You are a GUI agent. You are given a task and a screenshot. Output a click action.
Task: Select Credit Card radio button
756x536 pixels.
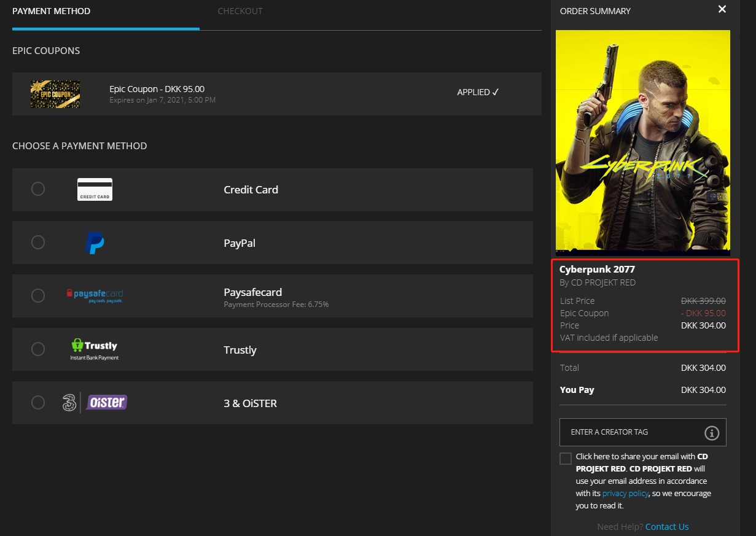(x=38, y=188)
